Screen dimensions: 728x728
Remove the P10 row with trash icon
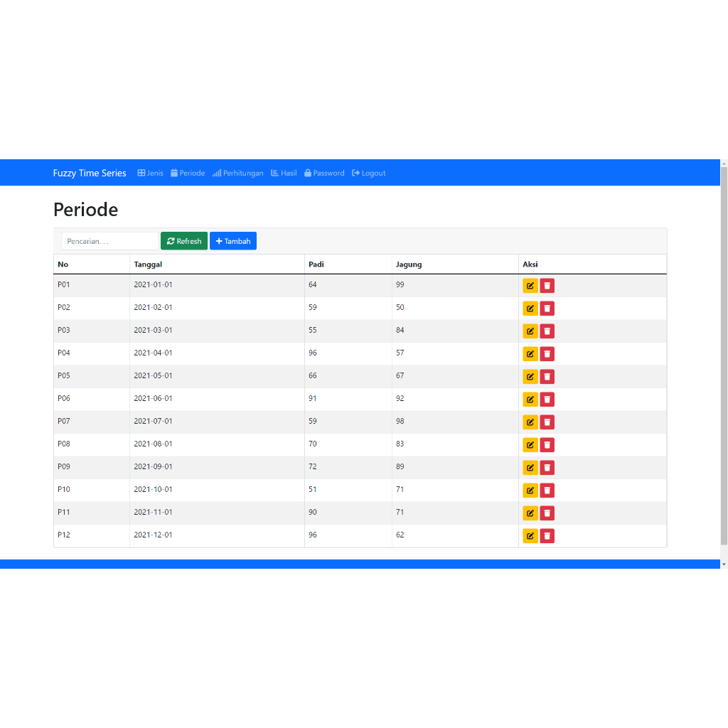(x=547, y=491)
